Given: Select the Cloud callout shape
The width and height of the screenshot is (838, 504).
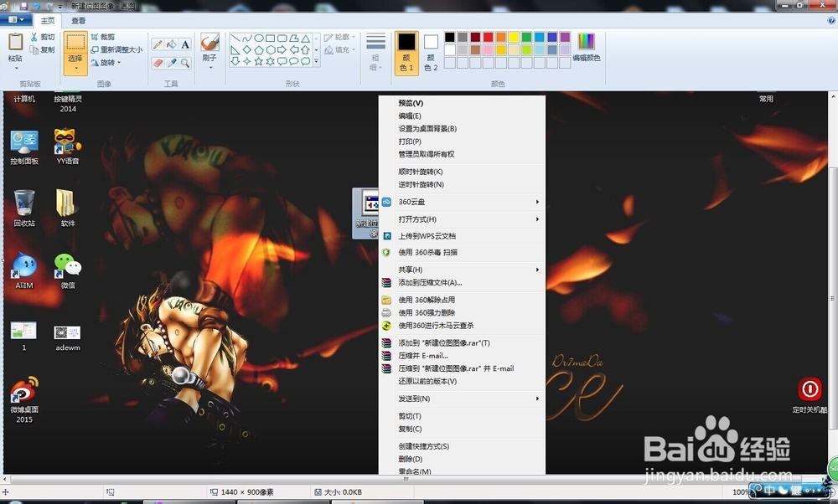Looking at the screenshot, I should [306, 61].
